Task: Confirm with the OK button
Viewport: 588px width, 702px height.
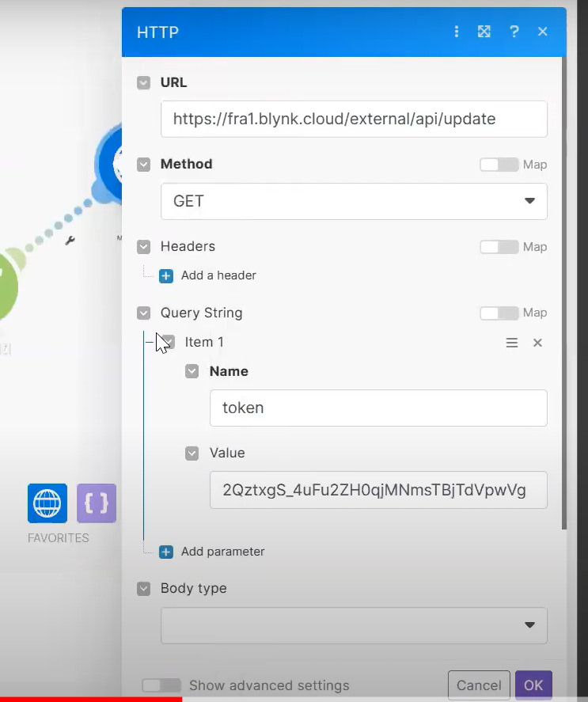Action: (x=533, y=685)
